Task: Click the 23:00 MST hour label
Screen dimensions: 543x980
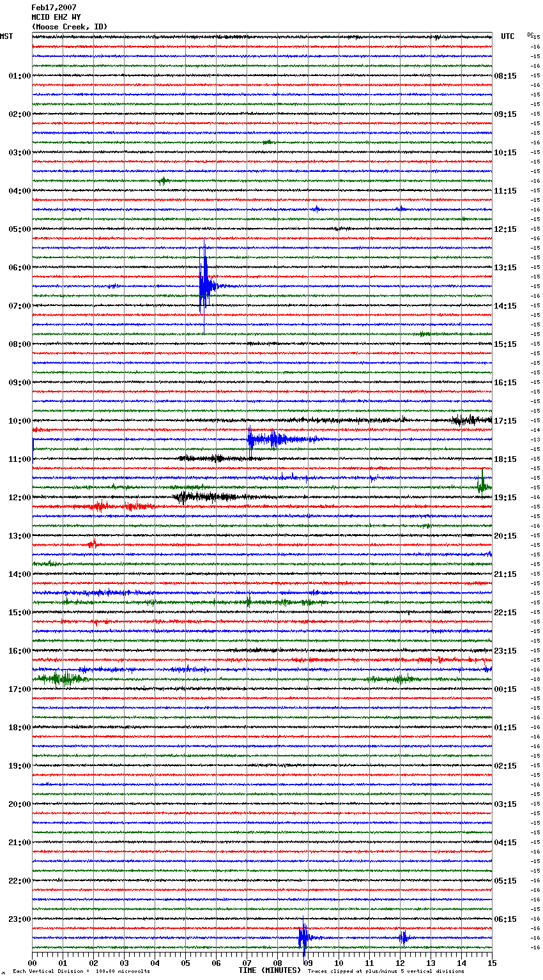Action: coord(20,919)
